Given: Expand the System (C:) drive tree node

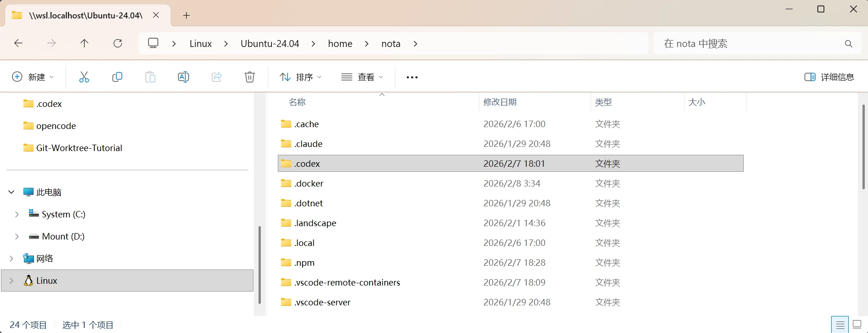Looking at the screenshot, I should (x=17, y=214).
